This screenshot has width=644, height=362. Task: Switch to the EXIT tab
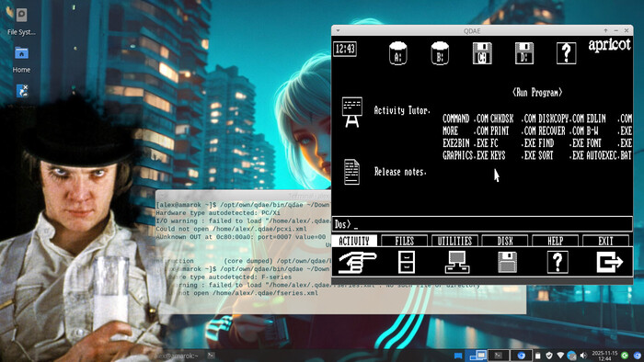(x=605, y=241)
